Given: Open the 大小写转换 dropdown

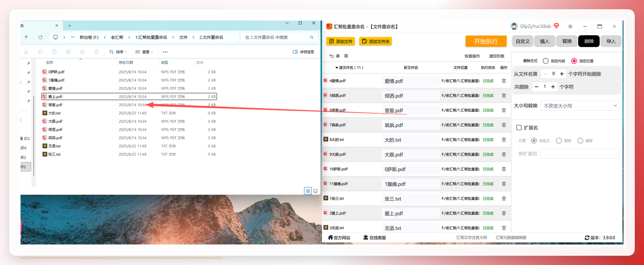Looking at the screenshot, I should 580,106.
